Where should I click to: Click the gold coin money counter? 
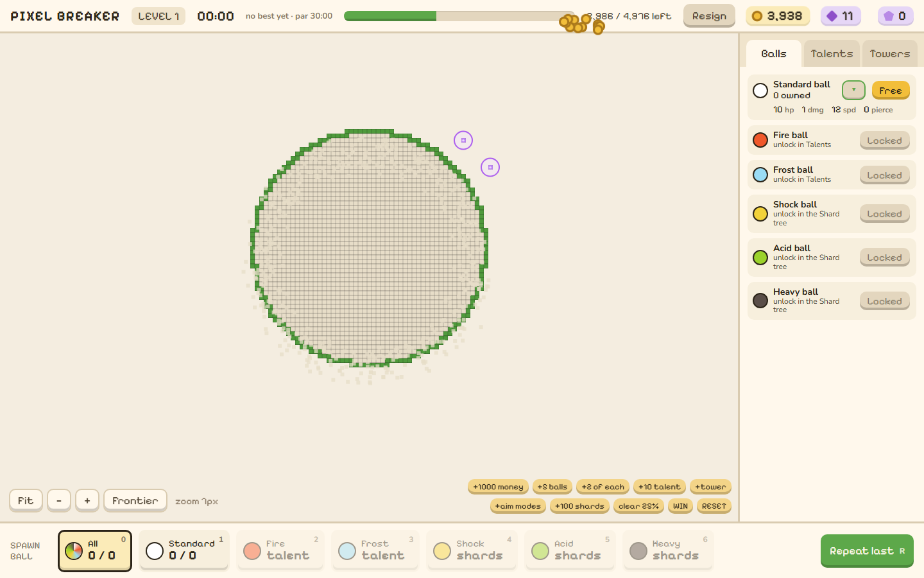pos(778,16)
